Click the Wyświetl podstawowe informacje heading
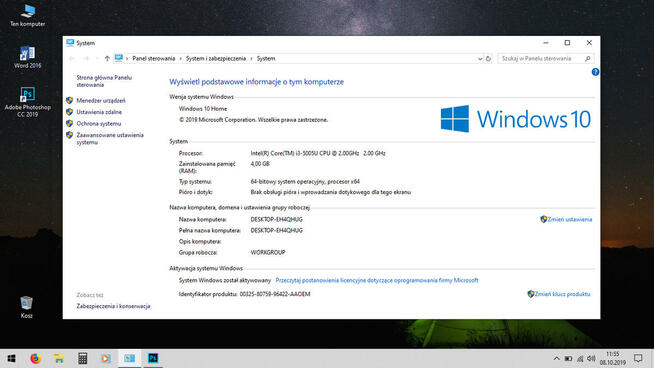654x368 pixels. click(257, 82)
